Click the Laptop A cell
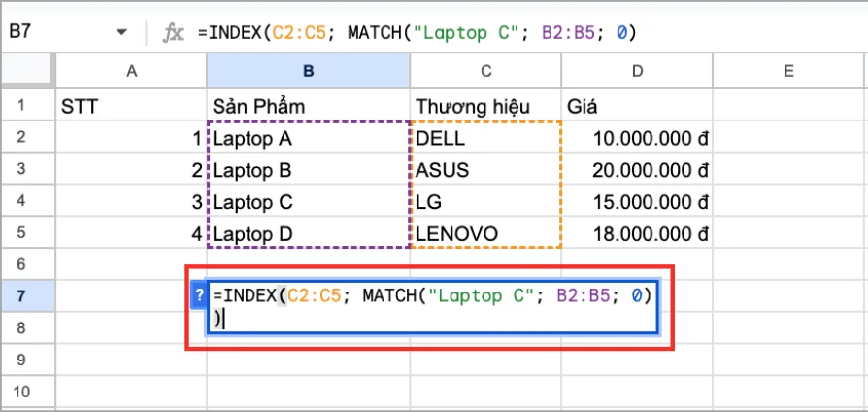The width and height of the screenshot is (868, 412). 309,137
